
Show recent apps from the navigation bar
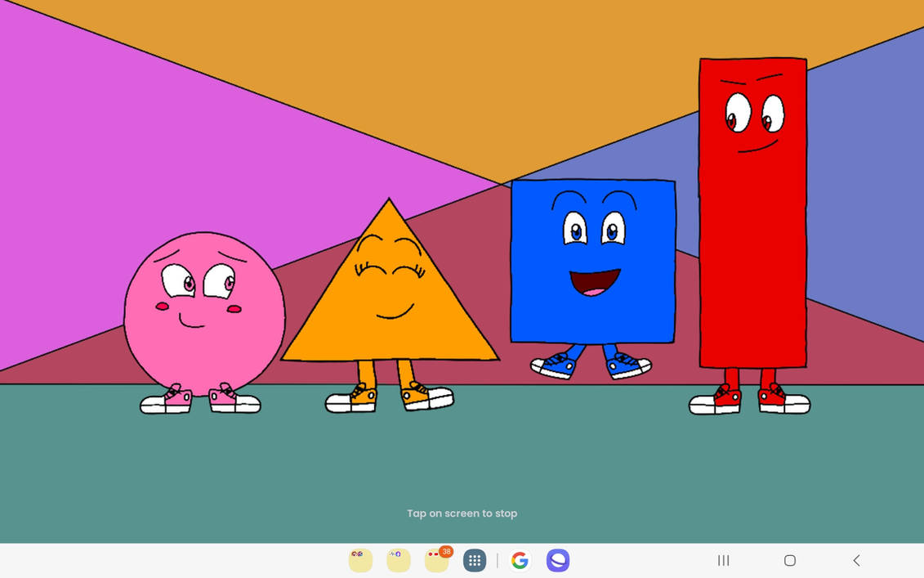[x=723, y=561]
